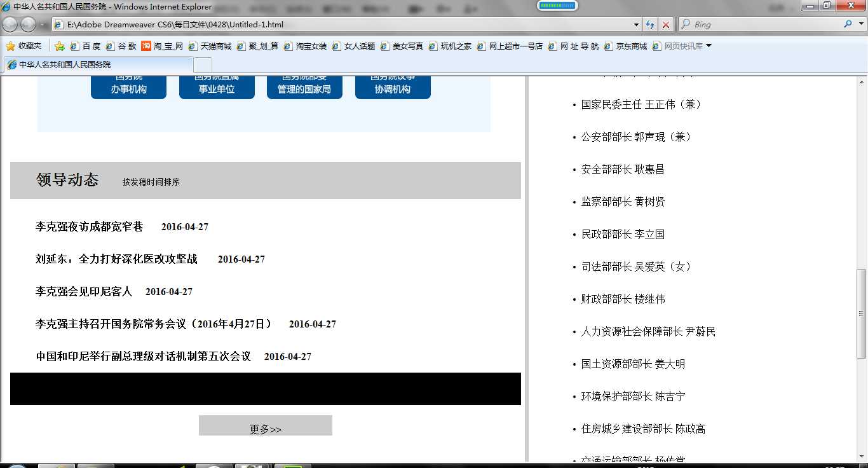Click 国土资源部部长 姜大明 list item
The image size is (868, 468).
click(633, 364)
